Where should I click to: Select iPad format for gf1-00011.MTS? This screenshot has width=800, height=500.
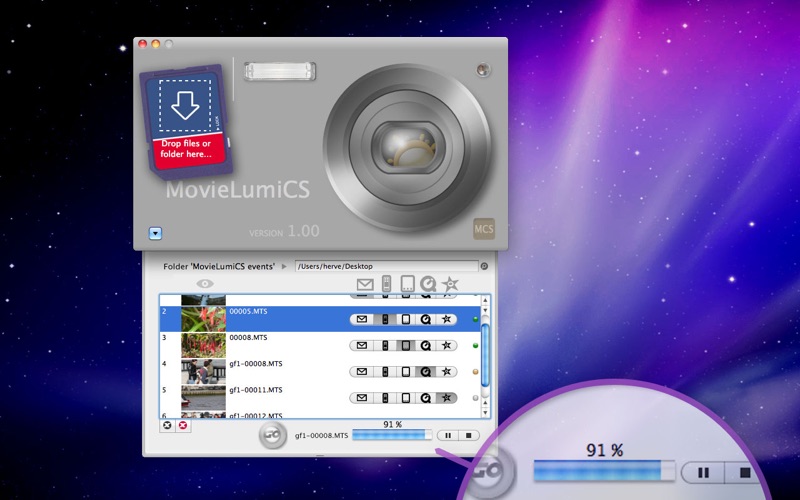coord(406,397)
